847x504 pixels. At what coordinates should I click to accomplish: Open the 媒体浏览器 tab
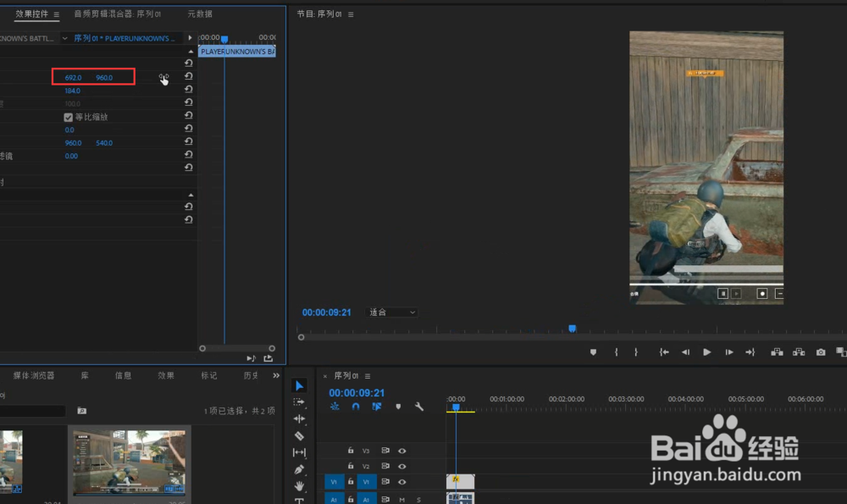[34, 375]
